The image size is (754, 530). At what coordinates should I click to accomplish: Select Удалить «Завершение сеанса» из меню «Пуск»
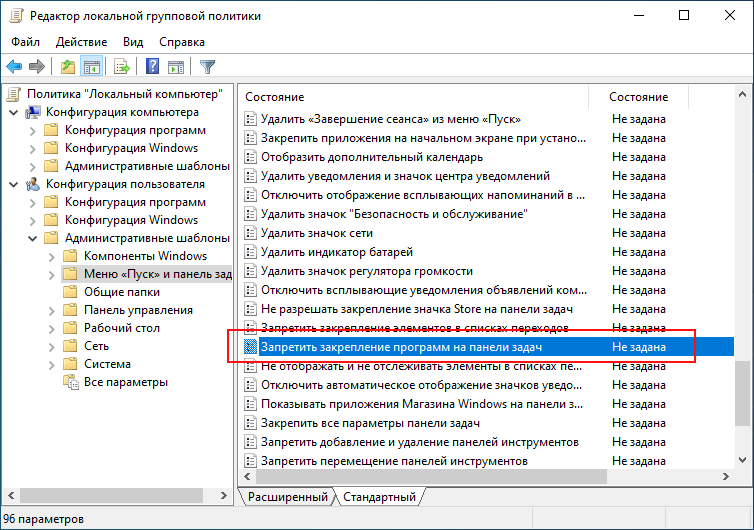tap(391, 119)
